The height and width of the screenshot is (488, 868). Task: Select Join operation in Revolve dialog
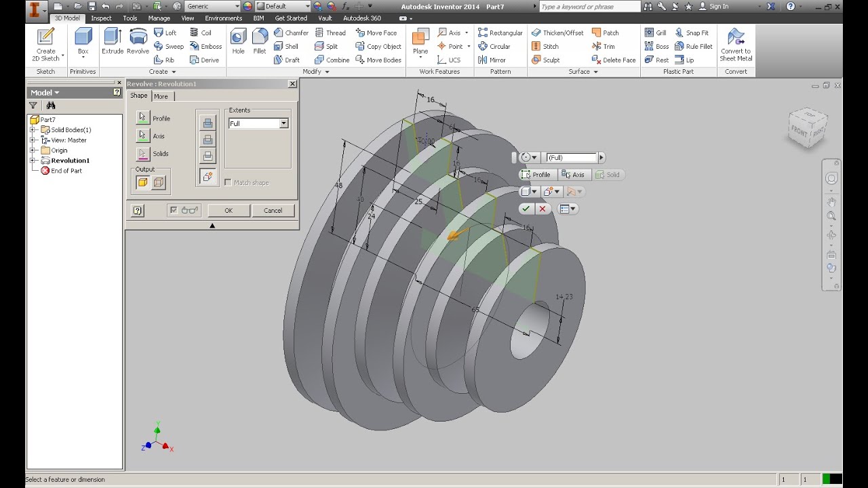pos(208,123)
